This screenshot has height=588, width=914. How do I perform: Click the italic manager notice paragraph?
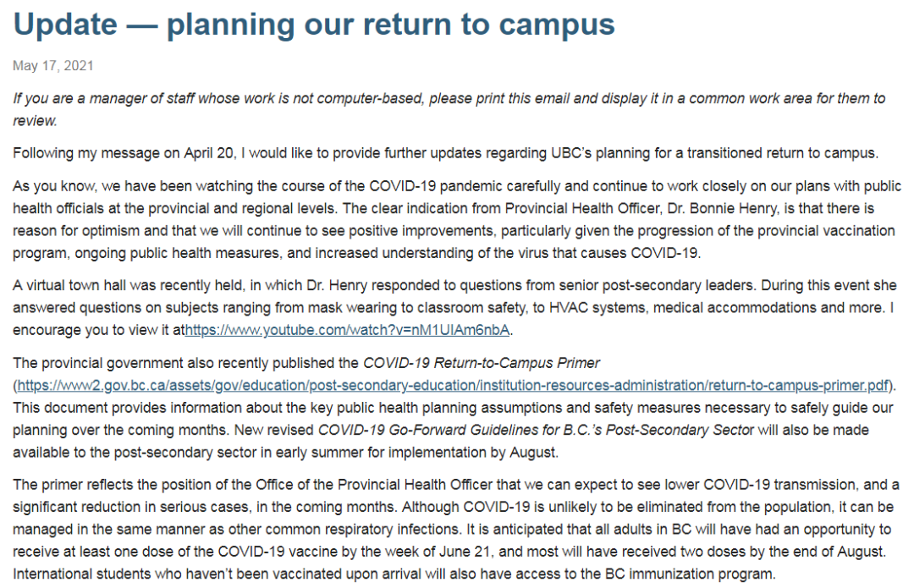point(449,109)
